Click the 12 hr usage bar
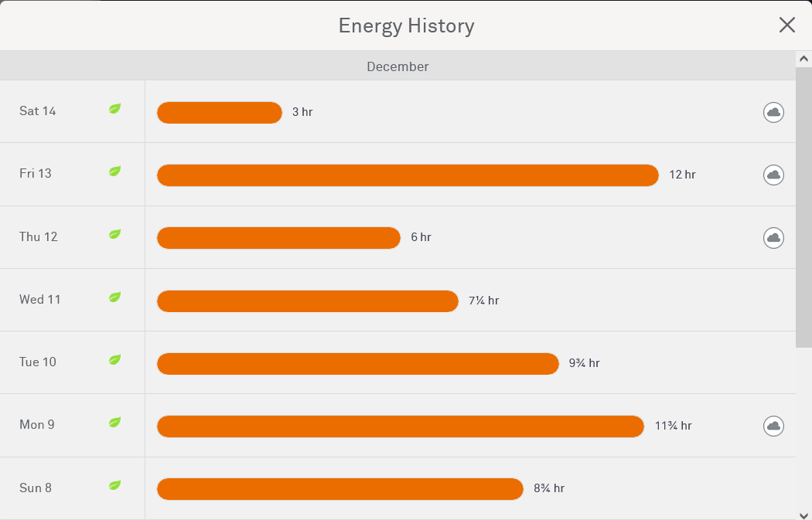Viewport: 812px width, 520px height. [x=407, y=175]
